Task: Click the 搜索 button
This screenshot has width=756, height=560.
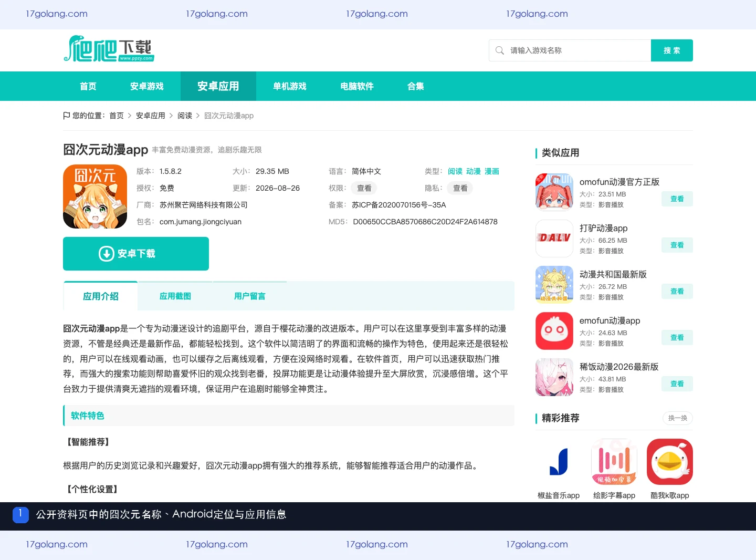Action: (x=672, y=50)
